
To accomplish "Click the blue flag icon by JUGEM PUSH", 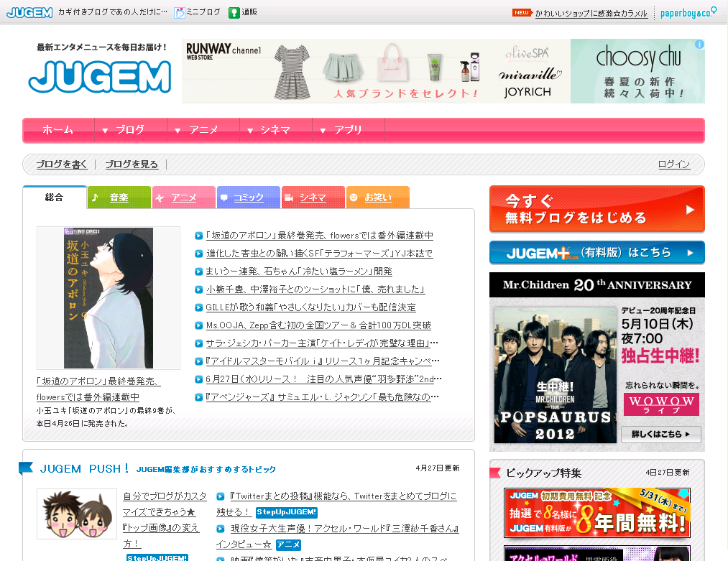I will click(26, 468).
